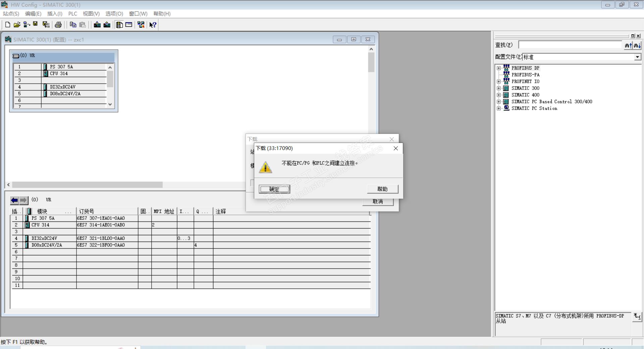Open the PLC menu

tap(73, 14)
